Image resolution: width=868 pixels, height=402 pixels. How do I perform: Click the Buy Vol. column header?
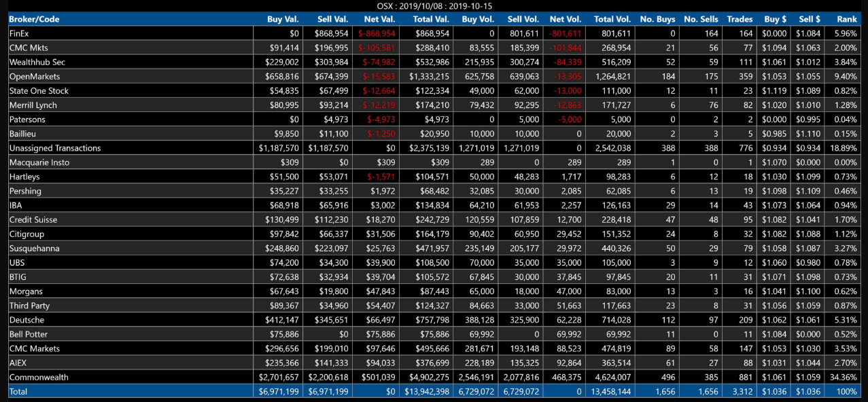tap(479, 19)
